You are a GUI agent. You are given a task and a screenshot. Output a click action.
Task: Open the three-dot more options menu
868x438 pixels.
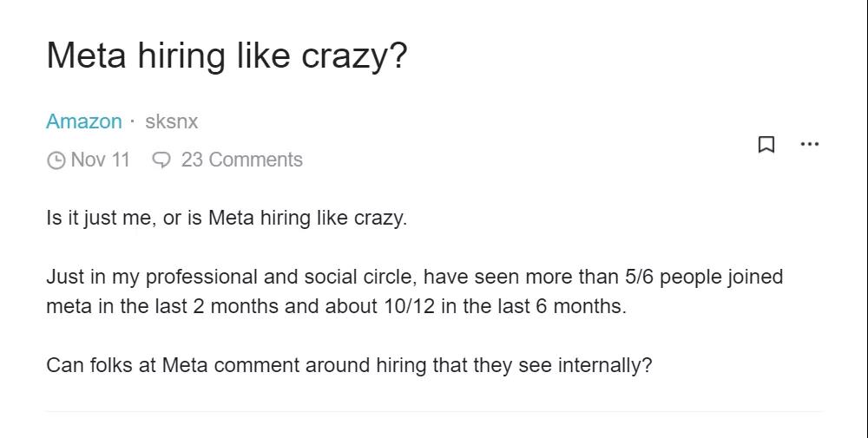(809, 144)
